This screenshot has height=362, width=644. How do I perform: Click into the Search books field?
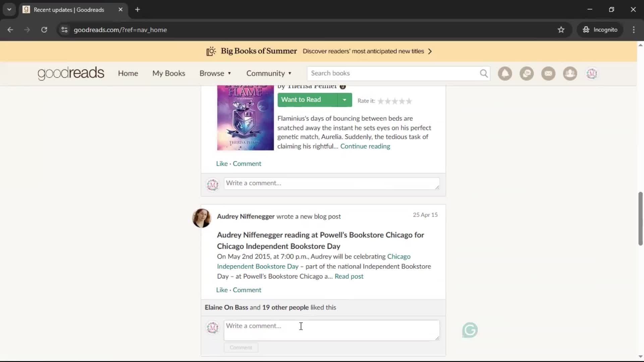coord(393,73)
